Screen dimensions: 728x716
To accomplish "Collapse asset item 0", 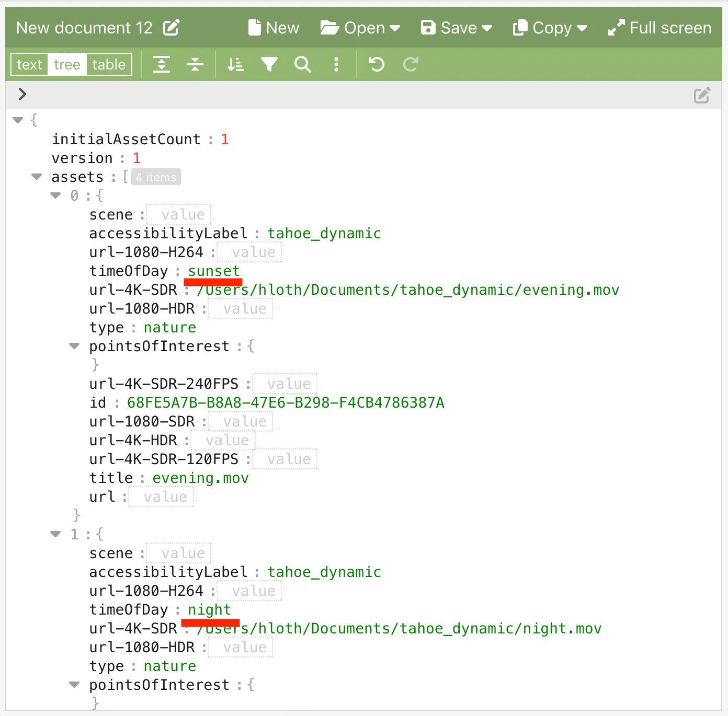I will tap(55, 195).
